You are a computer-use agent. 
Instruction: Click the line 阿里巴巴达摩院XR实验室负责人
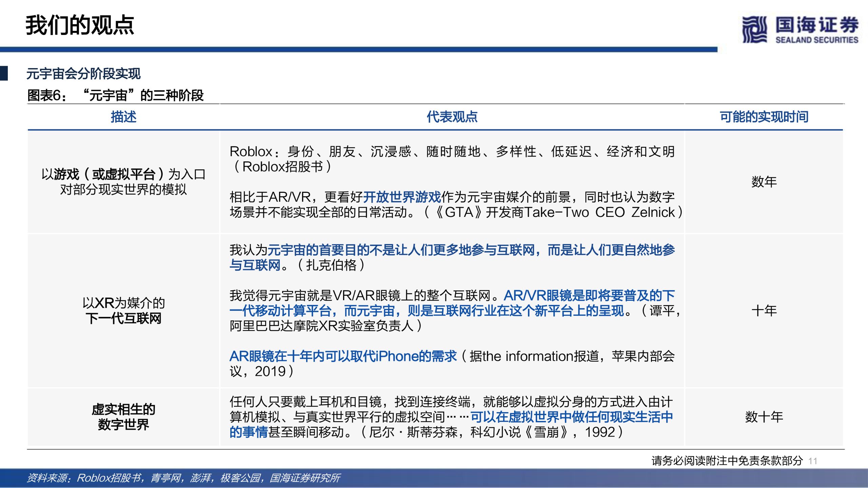(x=322, y=326)
